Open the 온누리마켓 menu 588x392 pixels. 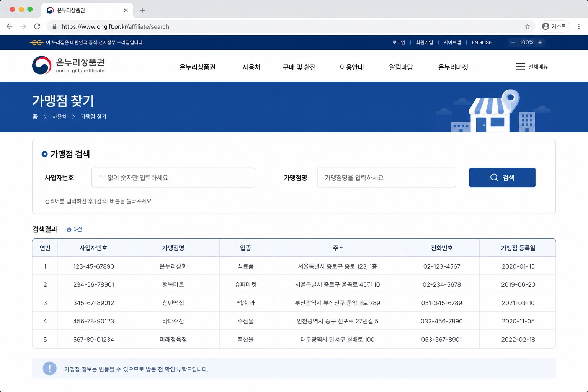click(x=453, y=67)
